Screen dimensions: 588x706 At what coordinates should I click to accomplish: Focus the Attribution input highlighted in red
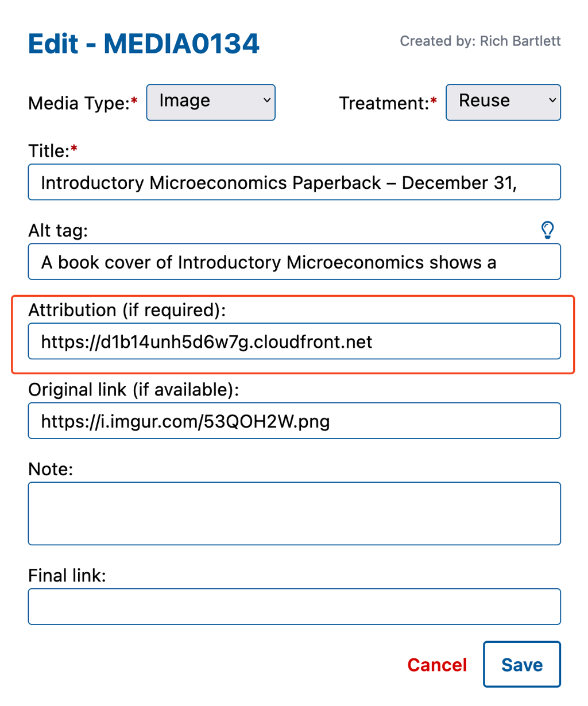pos(294,341)
